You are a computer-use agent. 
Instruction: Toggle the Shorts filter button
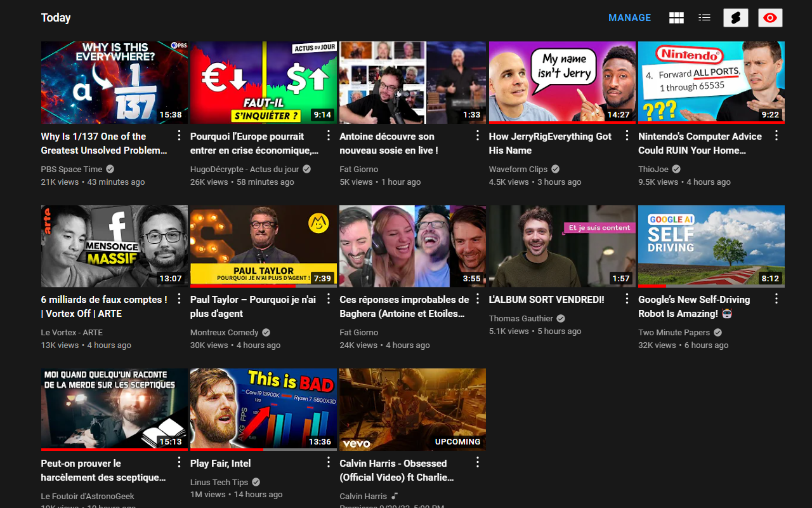pyautogui.click(x=736, y=18)
